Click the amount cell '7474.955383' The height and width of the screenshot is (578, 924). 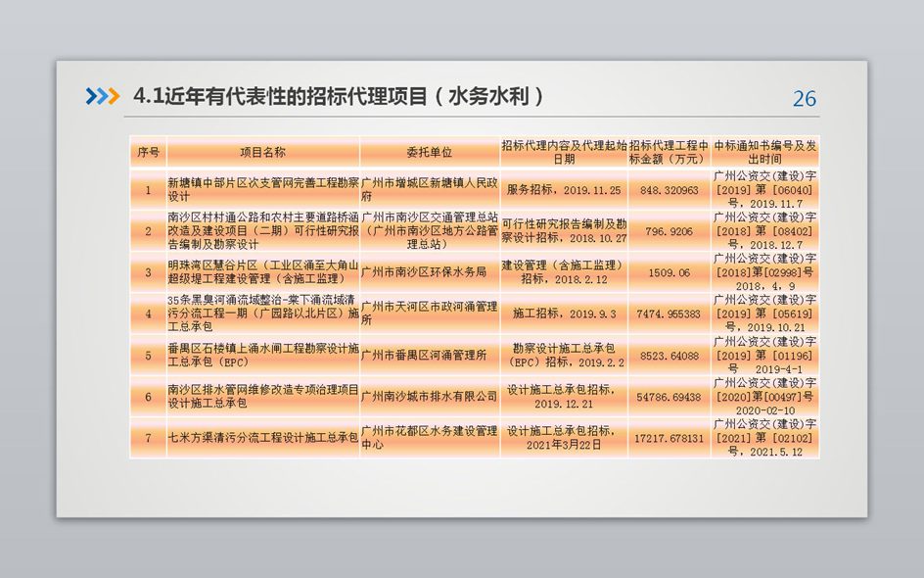tap(669, 313)
